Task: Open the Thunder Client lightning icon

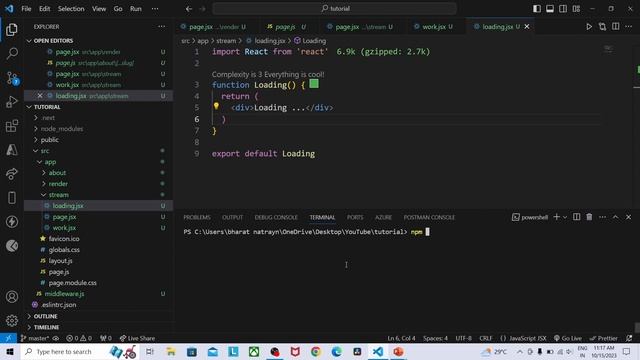Action: (x=12, y=222)
